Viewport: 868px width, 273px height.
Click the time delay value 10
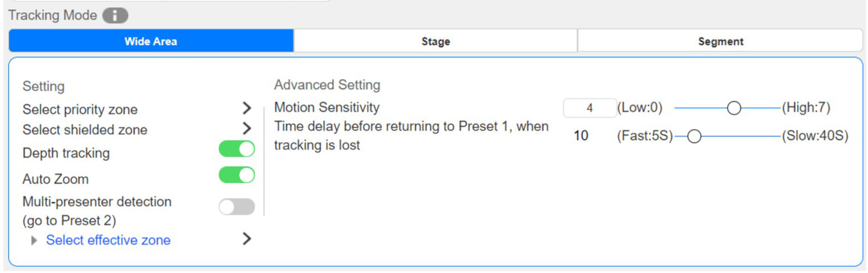(581, 136)
